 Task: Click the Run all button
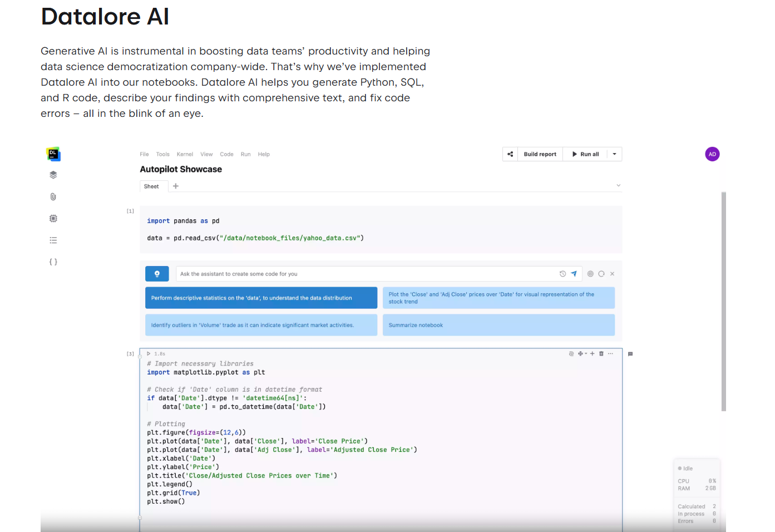585,154
